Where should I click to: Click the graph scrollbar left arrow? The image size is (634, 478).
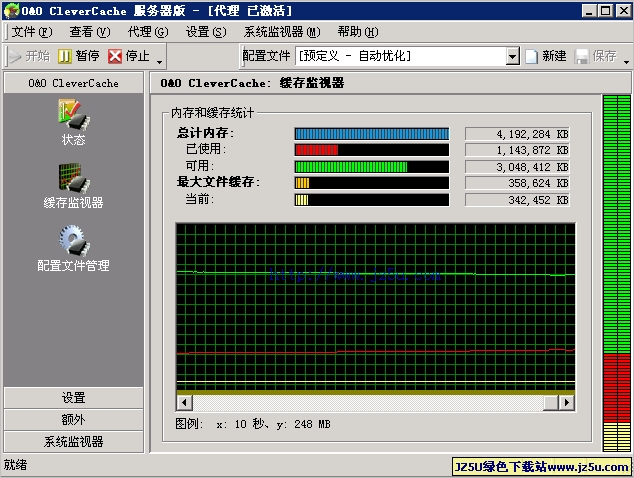[185, 402]
